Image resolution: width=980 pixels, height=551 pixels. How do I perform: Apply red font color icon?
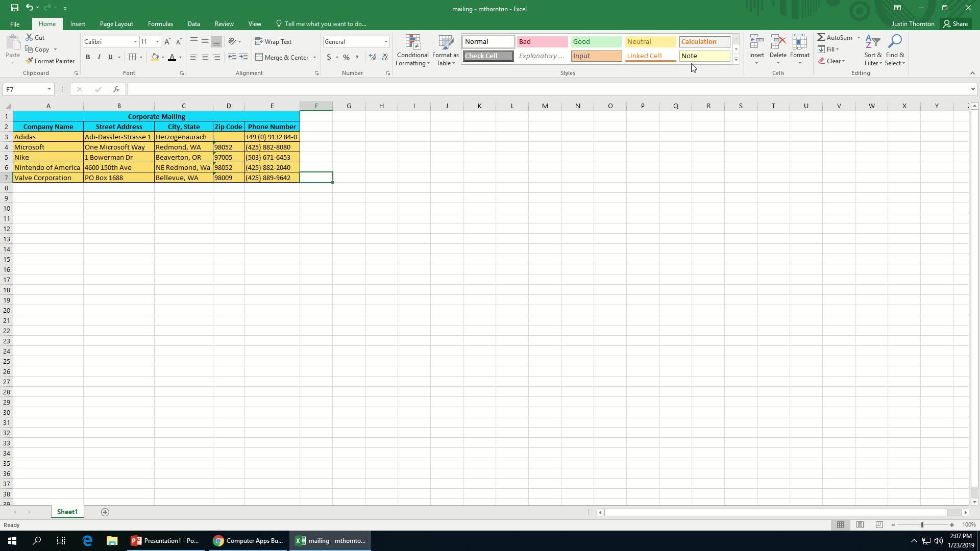click(x=172, y=57)
